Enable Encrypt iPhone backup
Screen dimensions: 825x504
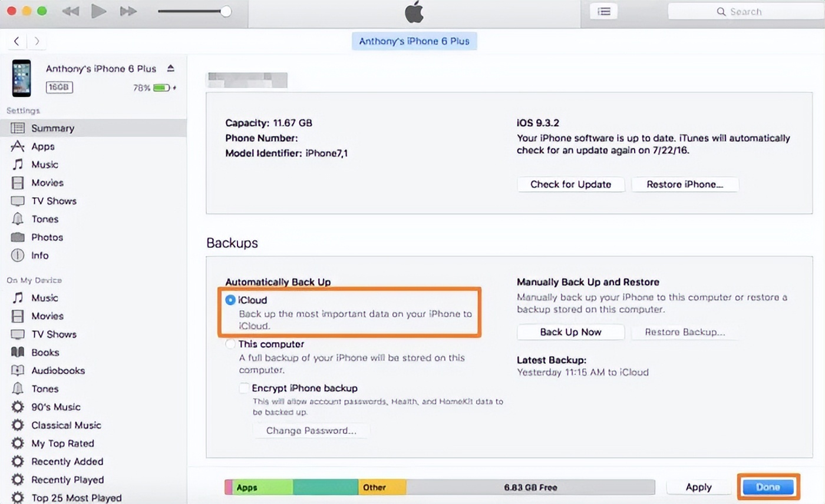pos(243,388)
